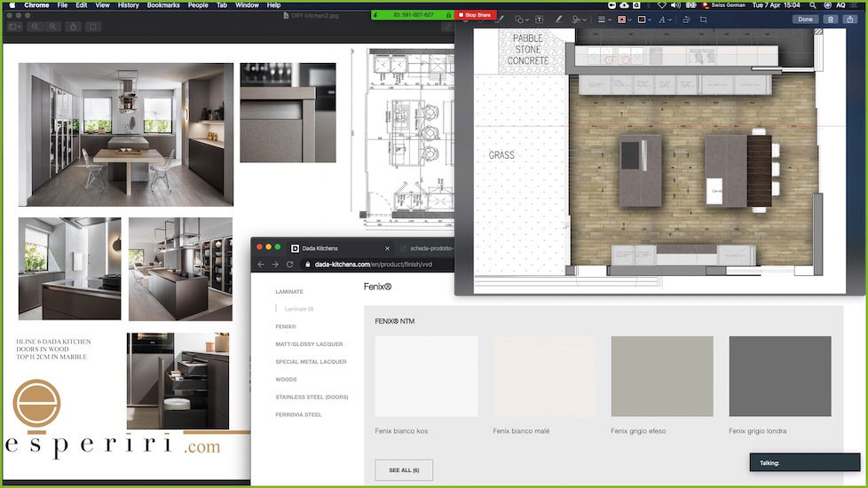868x488 pixels.
Task: Open the Bookmarks menu in menu bar
Action: [163, 5]
